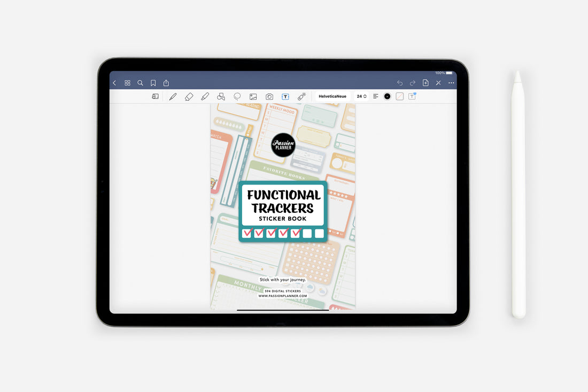
Task: Open the camera to capture a photo
Action: [269, 96]
